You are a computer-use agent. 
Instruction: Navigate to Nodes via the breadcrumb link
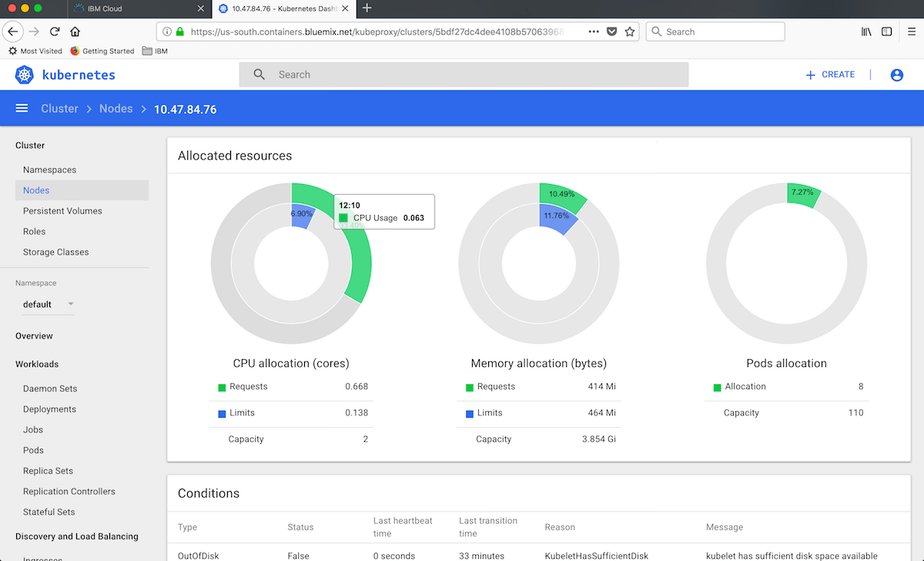pyautogui.click(x=115, y=108)
